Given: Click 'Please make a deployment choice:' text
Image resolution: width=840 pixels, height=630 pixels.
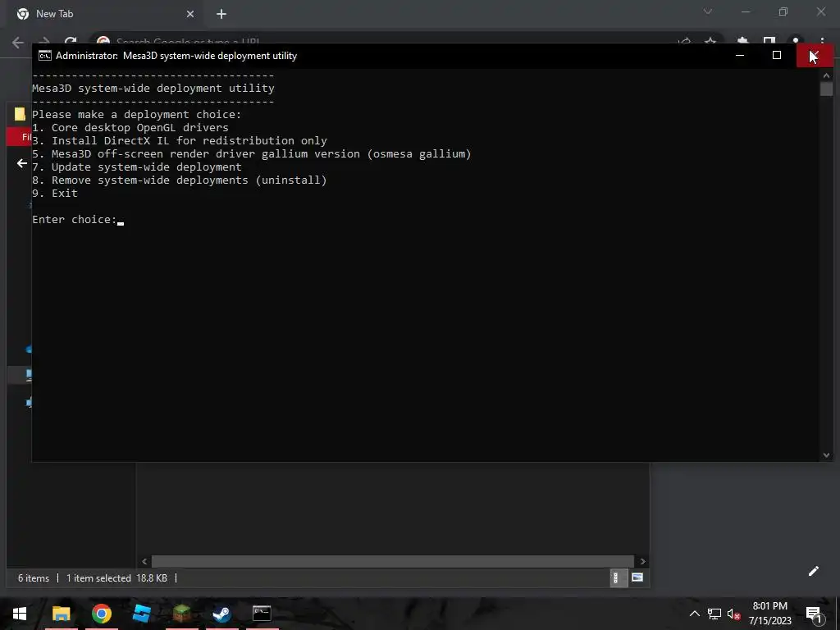Looking at the screenshot, I should (x=137, y=115).
